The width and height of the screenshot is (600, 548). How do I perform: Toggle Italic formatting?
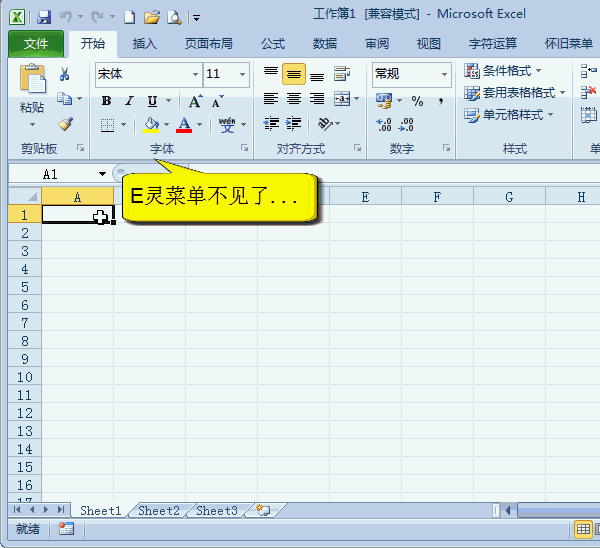coord(129,101)
